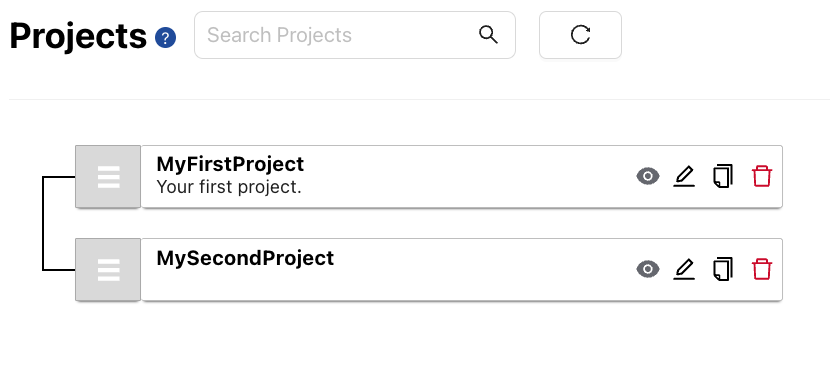The height and width of the screenshot is (371, 830).
Task: Select the 'Your first project.' description text
Action: (x=229, y=187)
